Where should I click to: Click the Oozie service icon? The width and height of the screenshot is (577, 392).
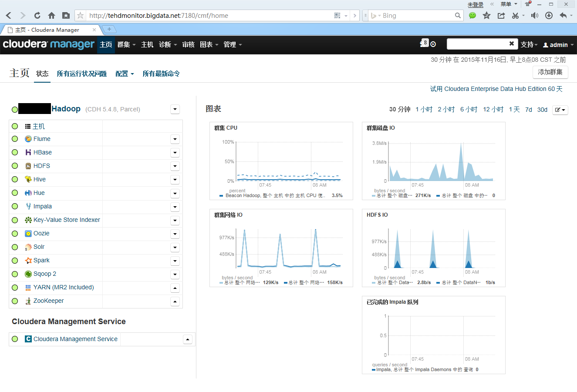[28, 233]
